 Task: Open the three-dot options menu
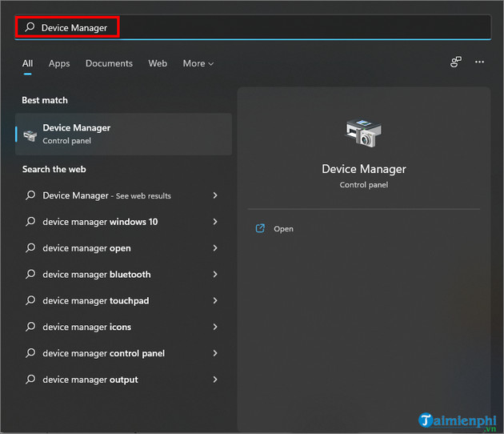tap(479, 62)
